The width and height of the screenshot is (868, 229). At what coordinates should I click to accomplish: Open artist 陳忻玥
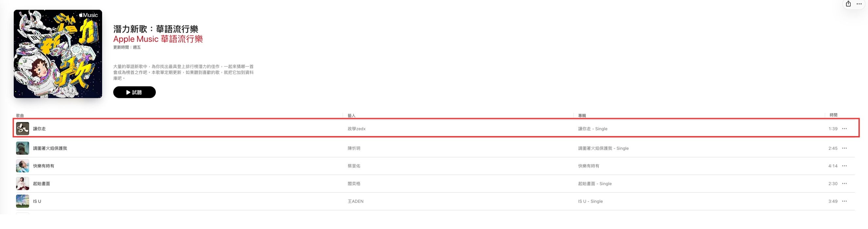354,148
